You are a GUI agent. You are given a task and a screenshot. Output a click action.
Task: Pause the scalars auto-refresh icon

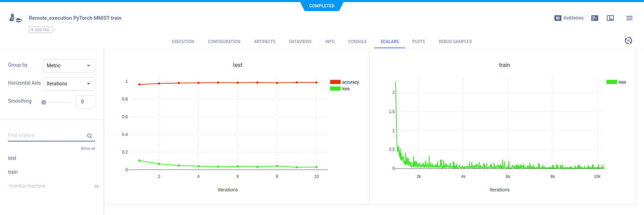point(628,41)
